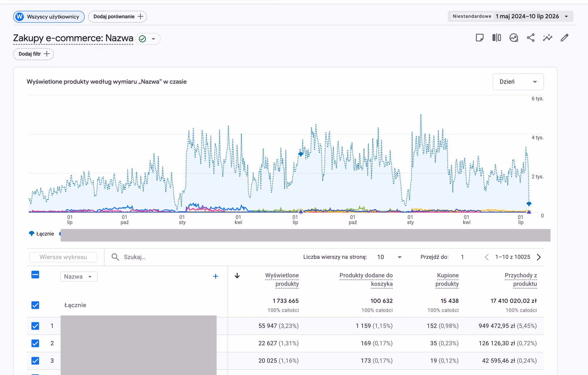Sort by Wyświetlone produkty column header
The width and height of the screenshot is (588, 375).
[282, 279]
